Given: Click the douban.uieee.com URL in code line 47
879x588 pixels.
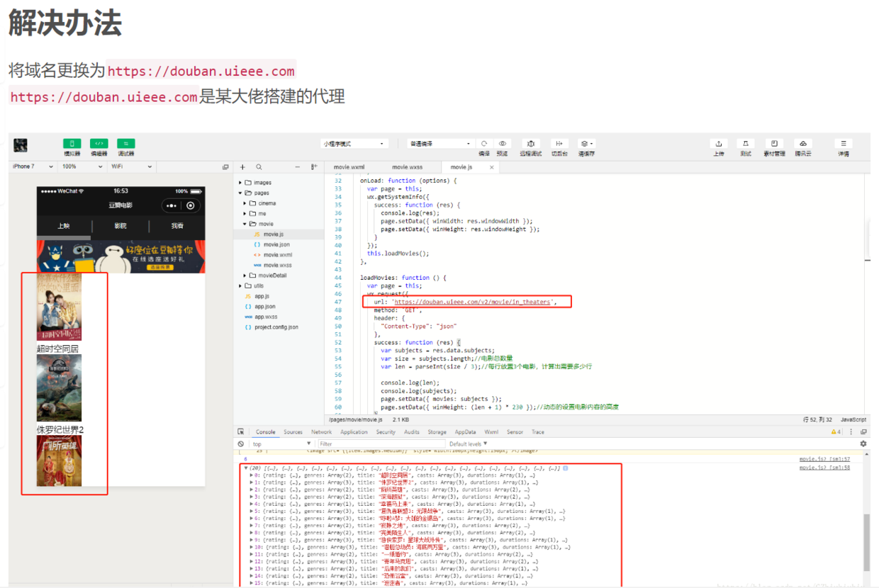Looking at the screenshot, I should coord(472,302).
